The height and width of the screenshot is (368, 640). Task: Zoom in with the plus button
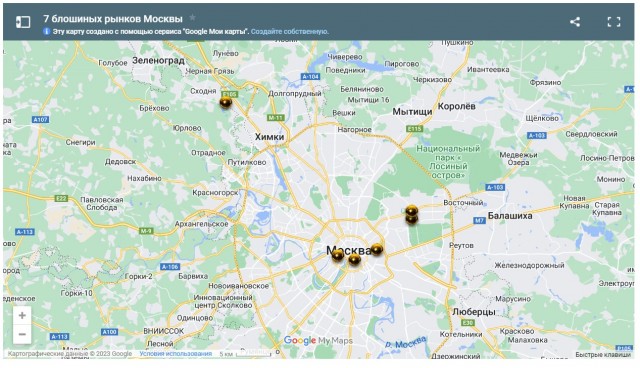coord(22,315)
